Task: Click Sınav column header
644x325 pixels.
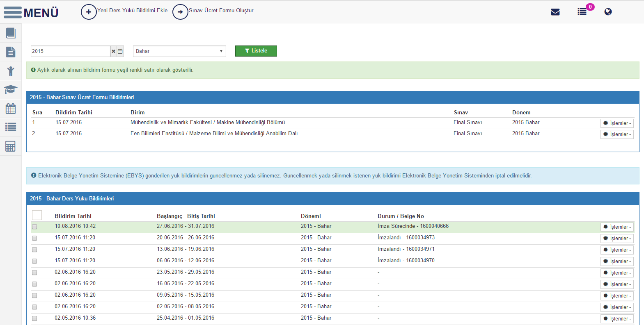Action: click(461, 112)
